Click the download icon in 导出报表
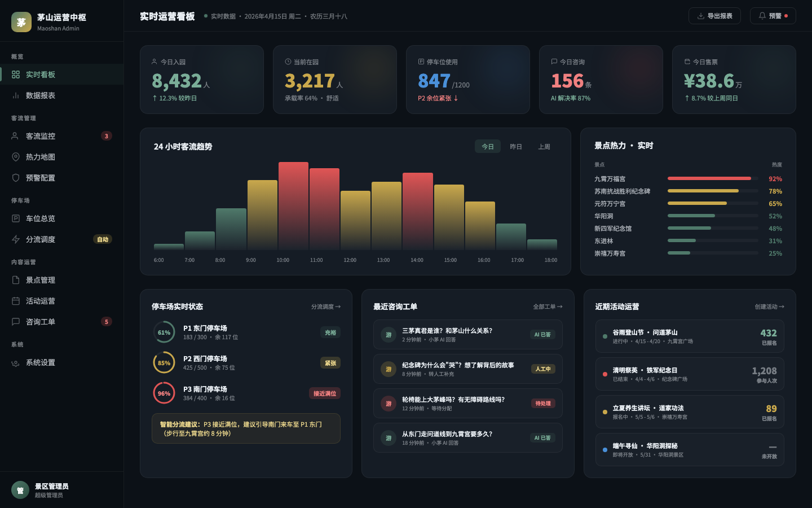 701,16
